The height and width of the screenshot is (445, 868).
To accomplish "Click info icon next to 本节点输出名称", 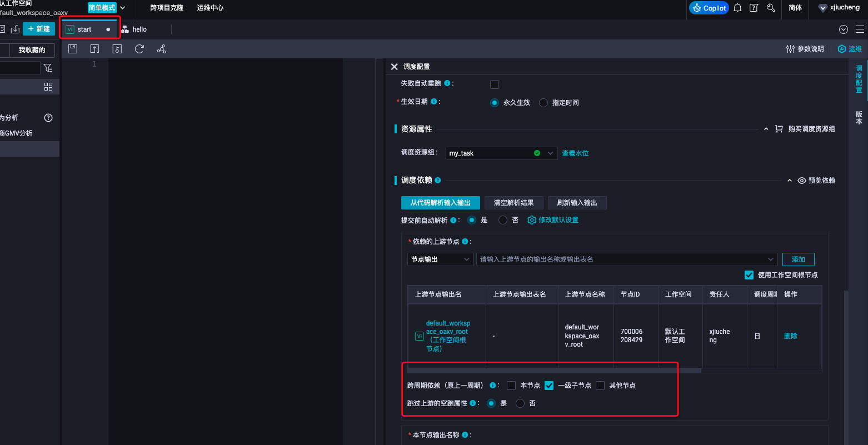I will tap(465, 435).
